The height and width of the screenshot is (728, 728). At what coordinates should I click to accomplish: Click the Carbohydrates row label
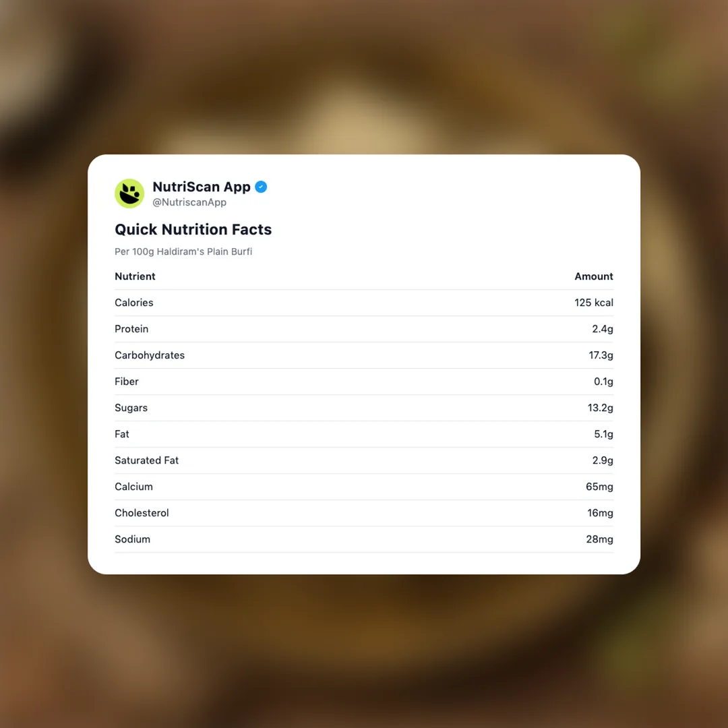click(150, 355)
